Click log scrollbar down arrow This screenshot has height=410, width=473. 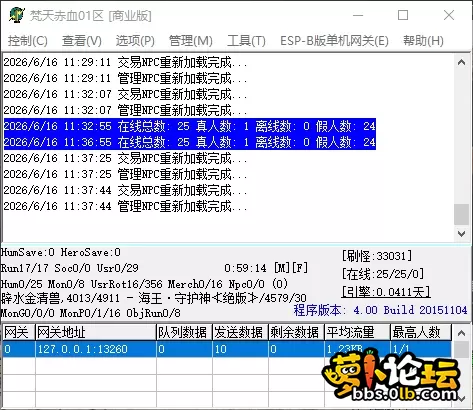(461, 233)
